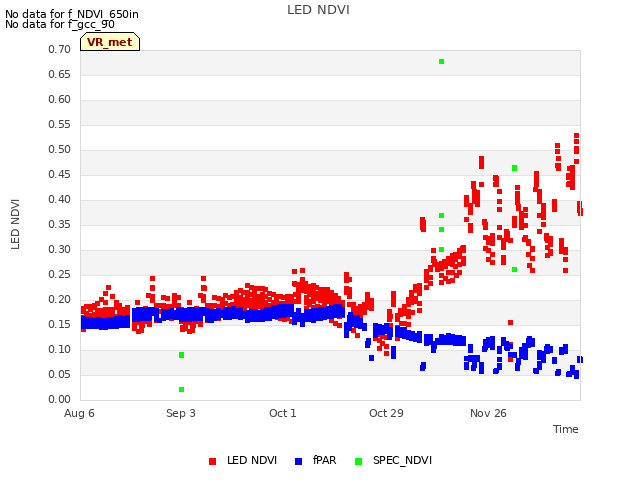Select the lowest green SPEC_NDVI point near 0.02
This screenshot has width=640, height=480.
182,389
